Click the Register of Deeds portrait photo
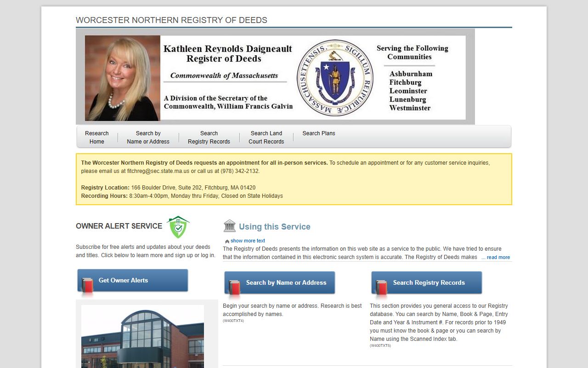Screen dimensions: 588x368 123,78
